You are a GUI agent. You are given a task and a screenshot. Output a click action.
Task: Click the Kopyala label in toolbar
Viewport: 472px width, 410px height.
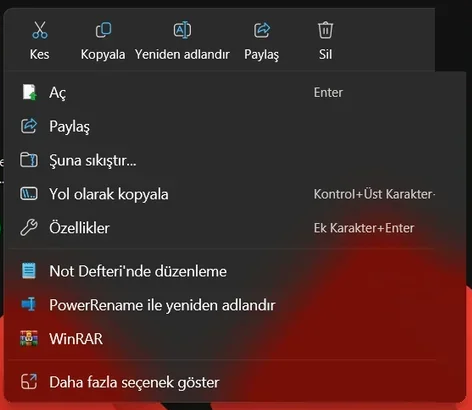[x=103, y=55]
